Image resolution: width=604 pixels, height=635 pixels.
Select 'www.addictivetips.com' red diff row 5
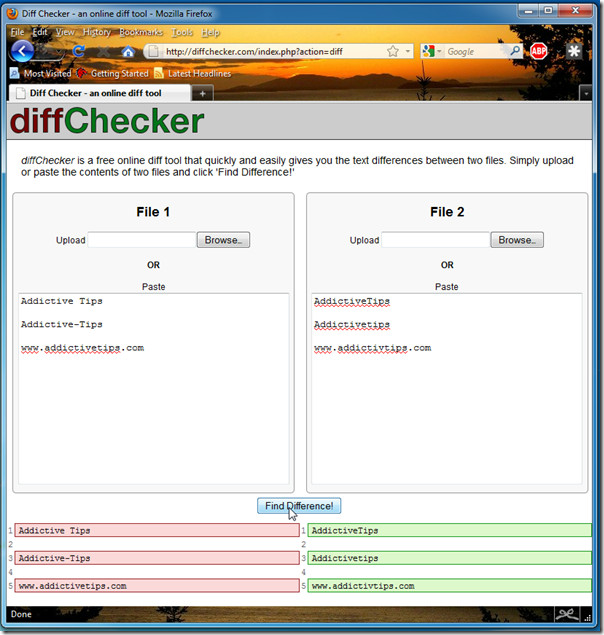pyautogui.click(x=73, y=586)
